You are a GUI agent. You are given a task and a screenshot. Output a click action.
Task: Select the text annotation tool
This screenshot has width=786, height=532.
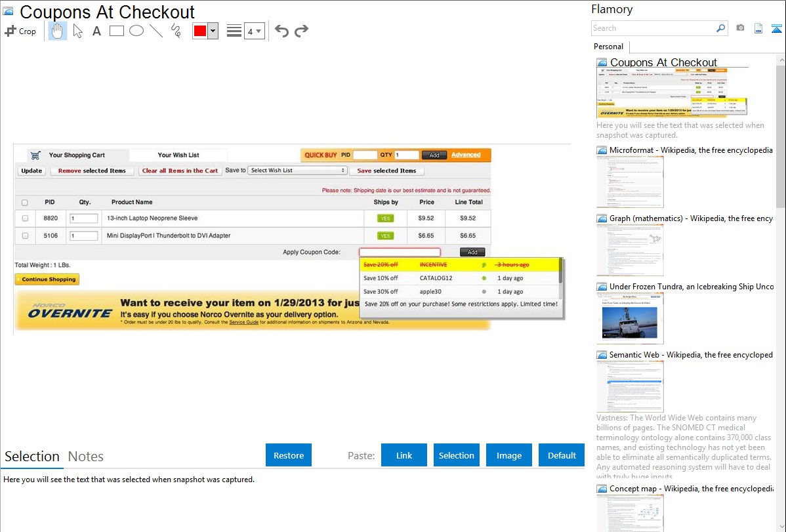click(96, 31)
